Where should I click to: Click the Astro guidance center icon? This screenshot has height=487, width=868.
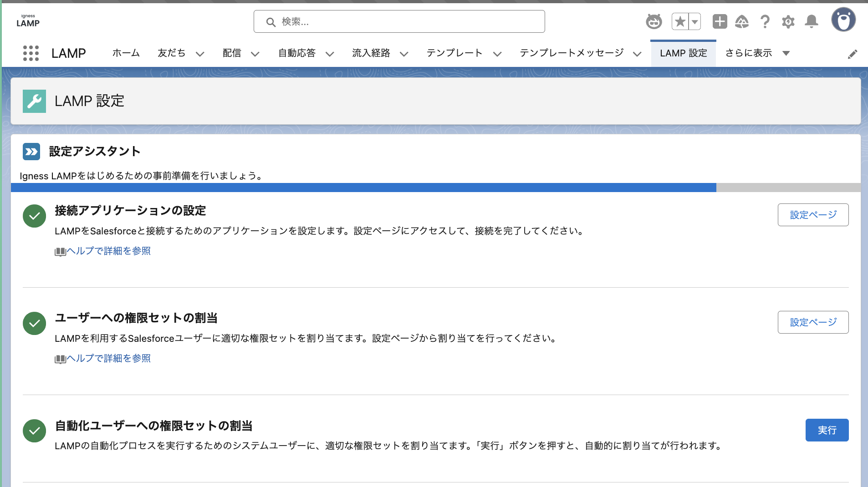(654, 21)
